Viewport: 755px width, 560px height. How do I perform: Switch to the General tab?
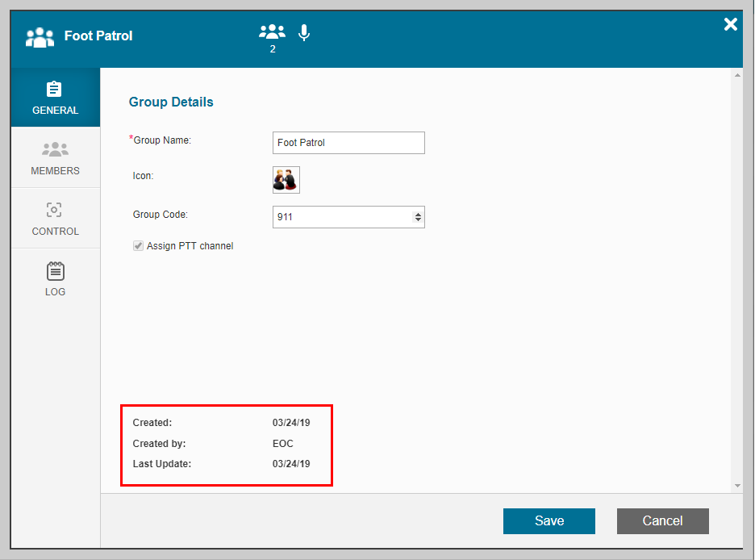[x=56, y=98]
